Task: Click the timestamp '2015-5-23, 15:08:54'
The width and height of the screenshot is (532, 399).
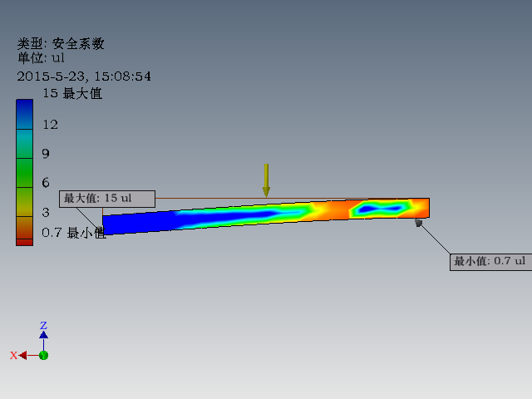Action: tap(84, 76)
